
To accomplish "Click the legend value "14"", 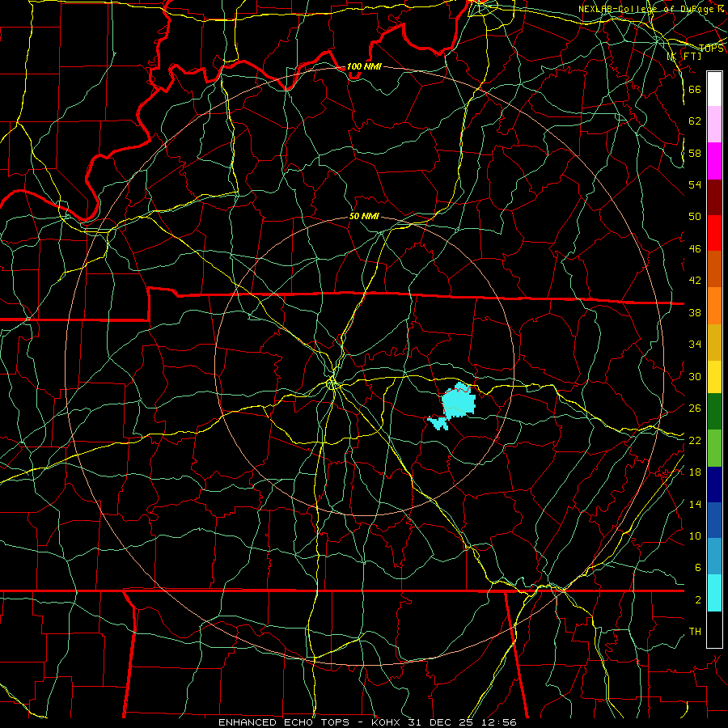I will [x=695, y=504].
